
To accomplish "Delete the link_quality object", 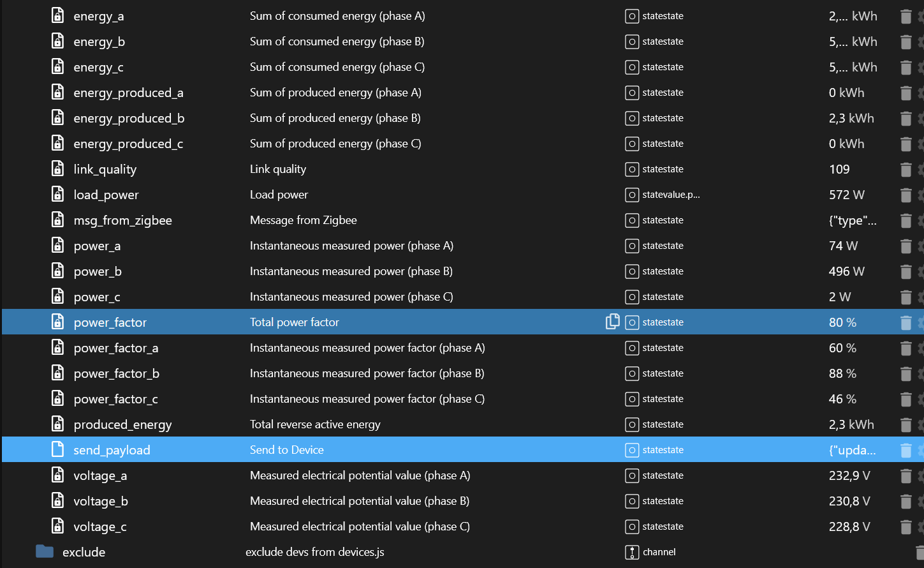I will point(906,169).
